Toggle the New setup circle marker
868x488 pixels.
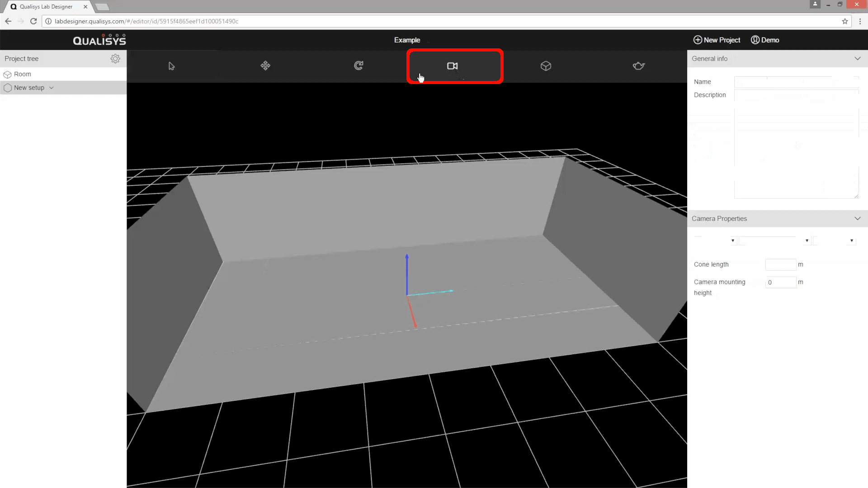8,88
